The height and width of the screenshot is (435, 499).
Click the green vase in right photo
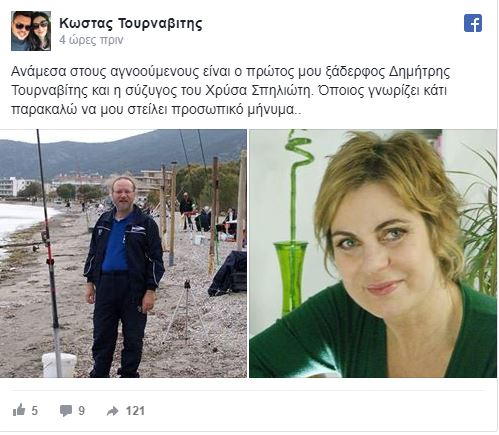(291, 277)
